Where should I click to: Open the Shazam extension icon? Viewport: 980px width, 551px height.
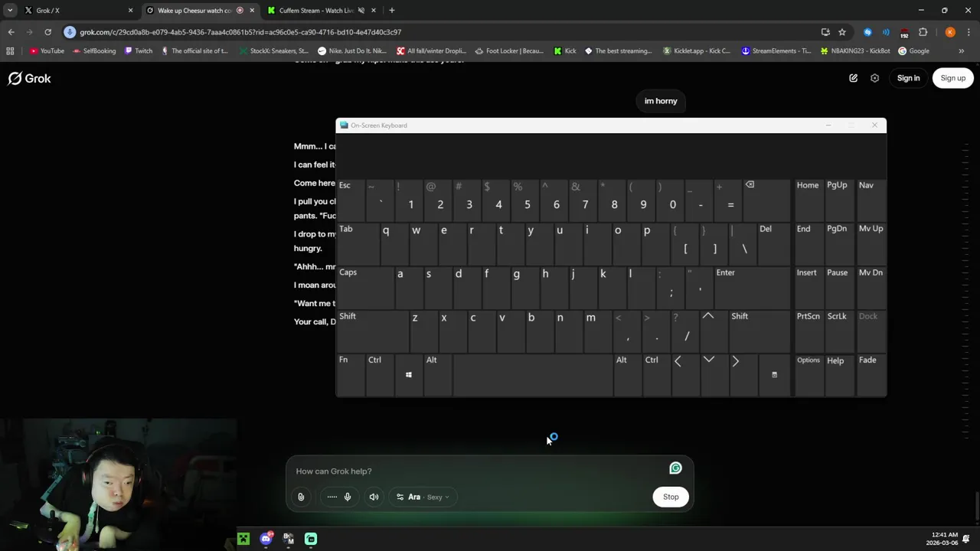[867, 32]
